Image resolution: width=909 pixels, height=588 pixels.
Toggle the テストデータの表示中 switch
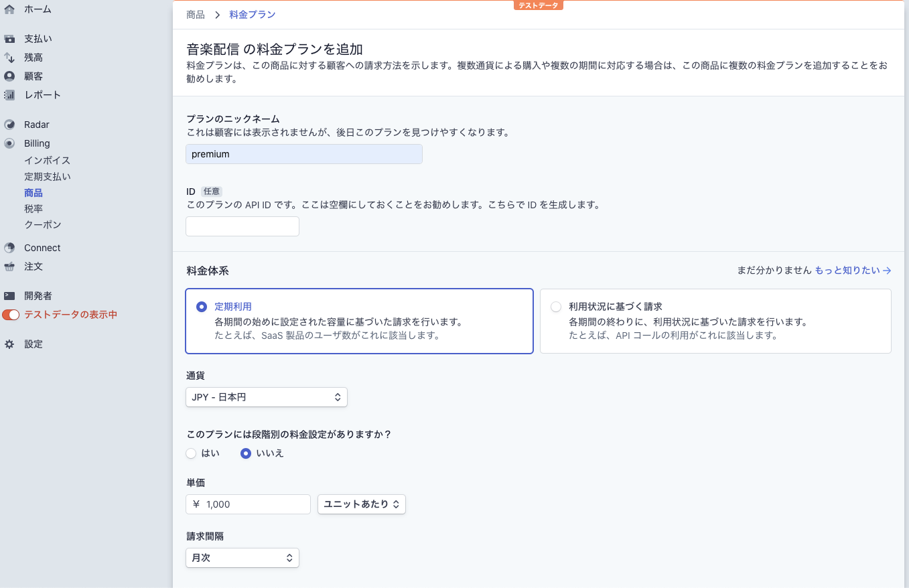tap(11, 315)
